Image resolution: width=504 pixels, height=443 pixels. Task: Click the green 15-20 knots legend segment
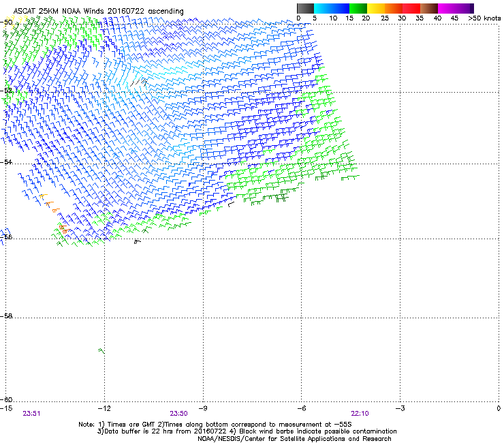coord(358,8)
